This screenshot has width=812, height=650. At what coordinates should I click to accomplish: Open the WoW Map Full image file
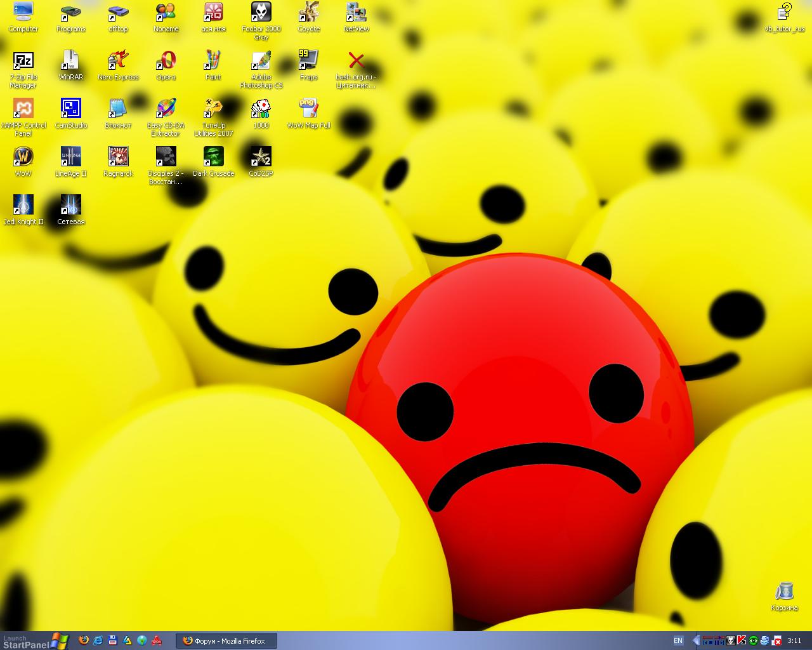point(309,114)
